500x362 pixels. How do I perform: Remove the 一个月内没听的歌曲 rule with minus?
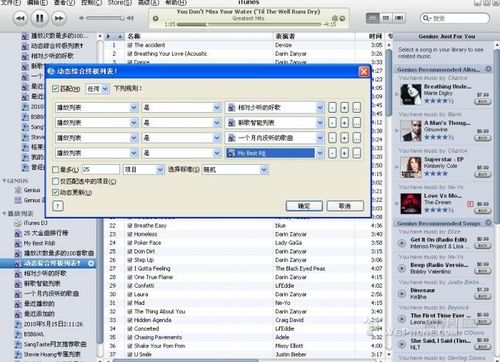[332, 138]
